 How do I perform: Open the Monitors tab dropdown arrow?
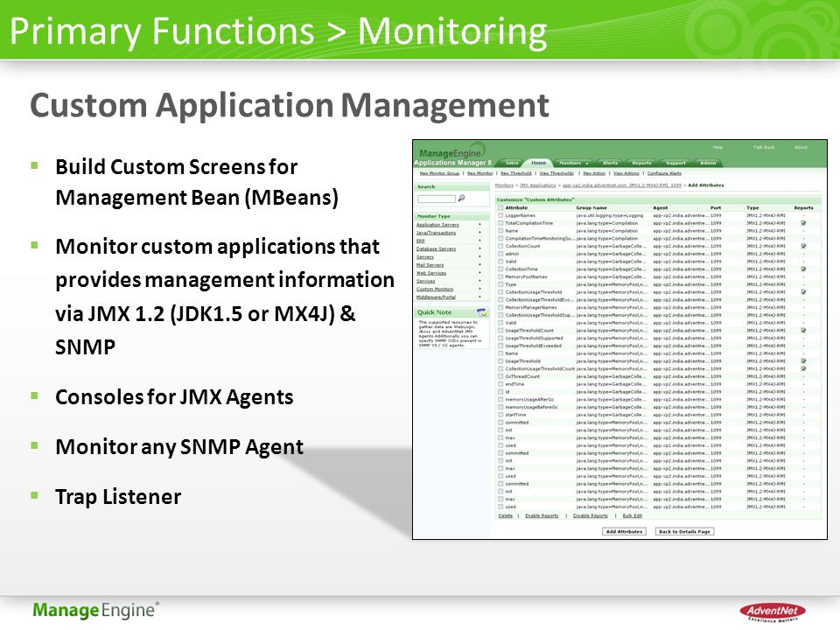[587, 163]
